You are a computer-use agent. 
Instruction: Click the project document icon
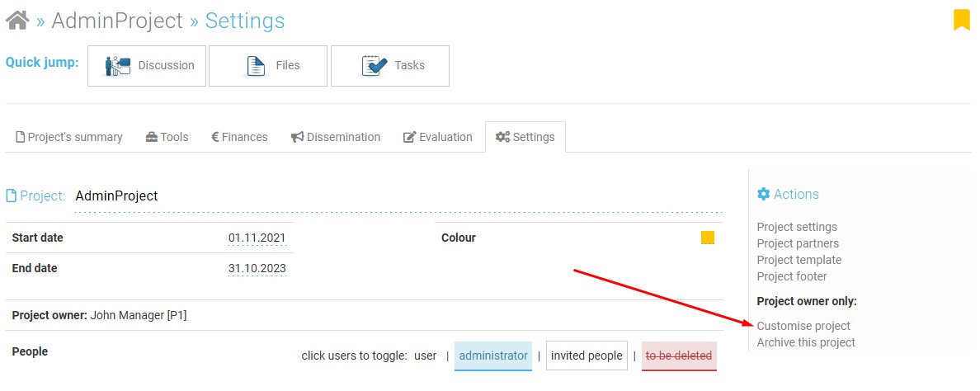pyautogui.click(x=11, y=196)
